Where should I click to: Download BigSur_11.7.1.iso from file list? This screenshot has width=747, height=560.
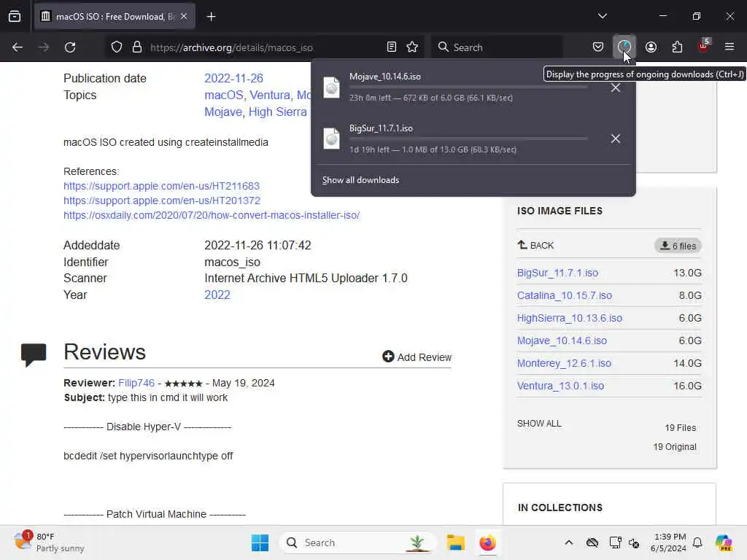pyautogui.click(x=557, y=273)
